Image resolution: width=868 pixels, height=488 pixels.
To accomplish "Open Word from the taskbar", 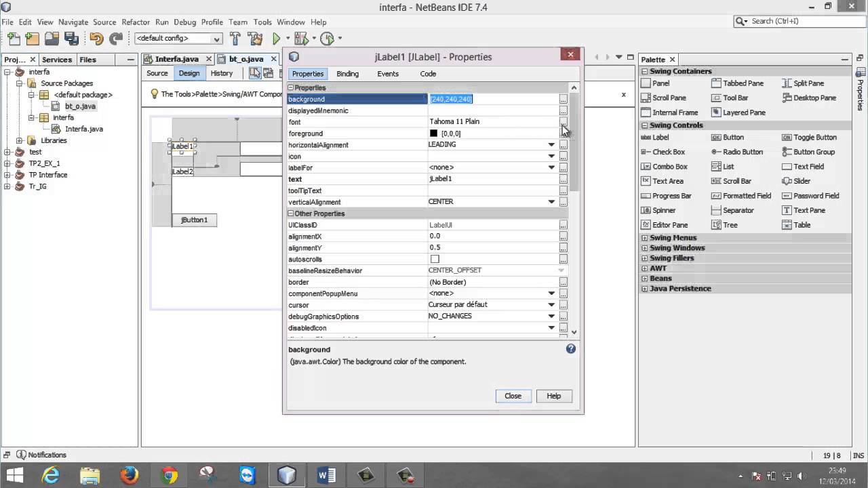I will pyautogui.click(x=326, y=475).
